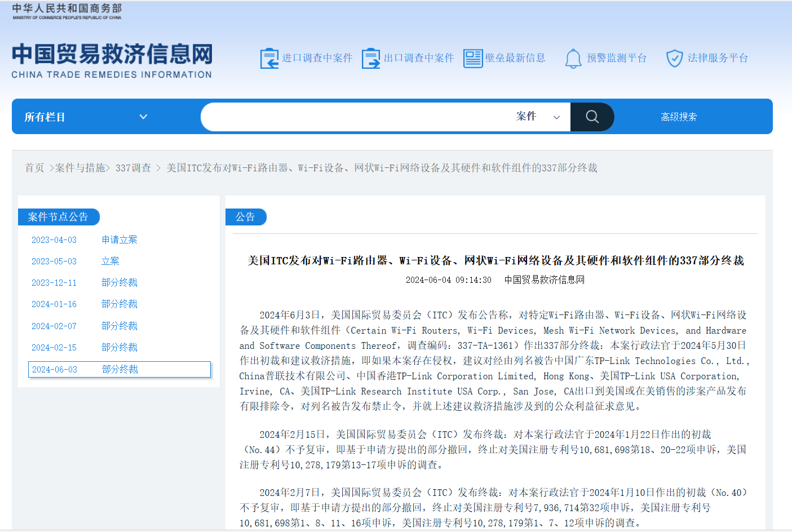
Task: Click the legal service shield icon
Action: pyautogui.click(x=675, y=58)
